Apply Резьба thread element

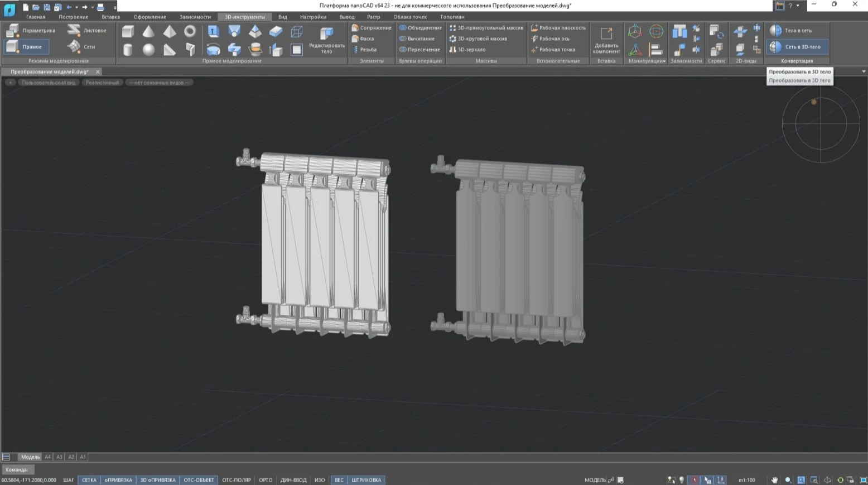365,50
